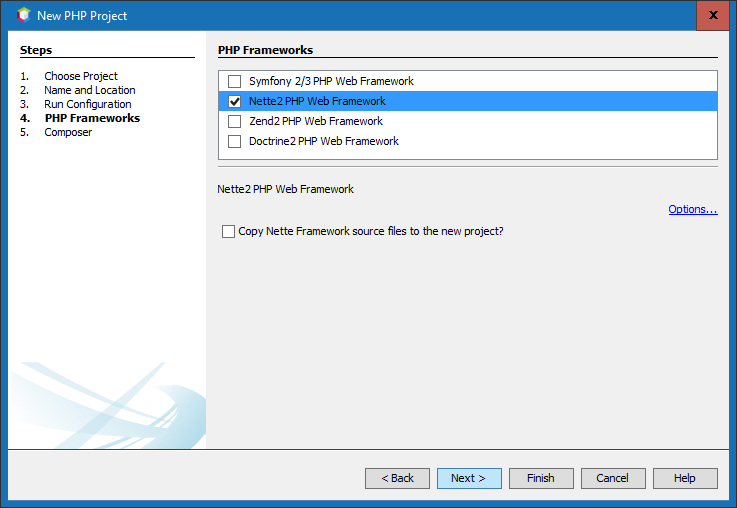Check the Doctrine2 PHP Web Framework checkbox
This screenshot has width=737, height=508.
point(235,141)
